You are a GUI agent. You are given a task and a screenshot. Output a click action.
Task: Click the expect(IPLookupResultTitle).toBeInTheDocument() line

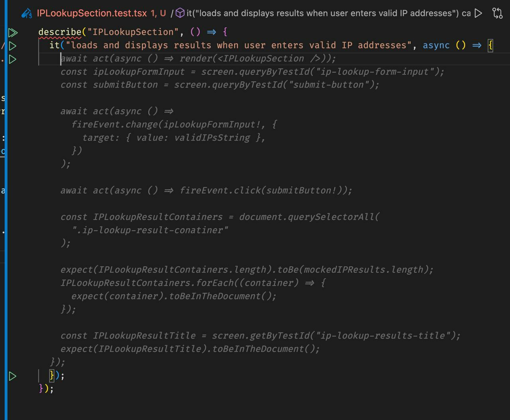pos(190,349)
